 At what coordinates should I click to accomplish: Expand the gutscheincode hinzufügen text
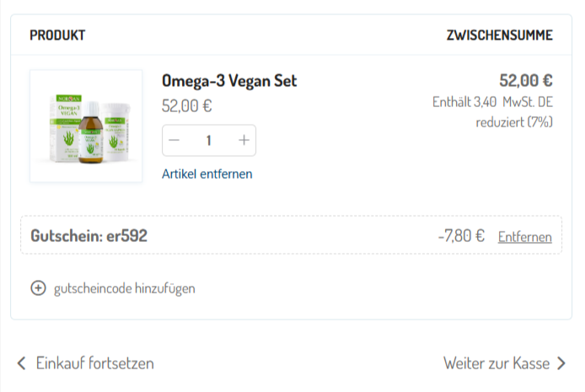click(124, 288)
